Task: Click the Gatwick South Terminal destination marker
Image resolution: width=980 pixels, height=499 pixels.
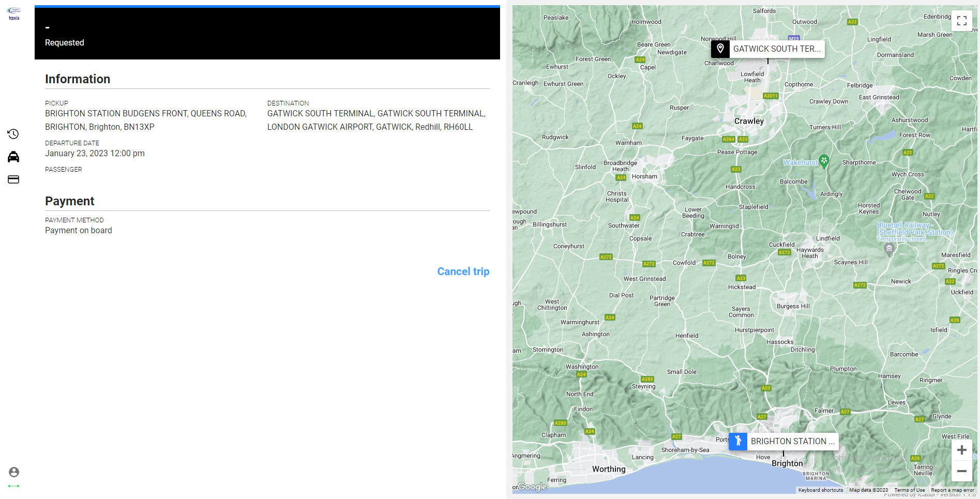Action: click(x=768, y=49)
